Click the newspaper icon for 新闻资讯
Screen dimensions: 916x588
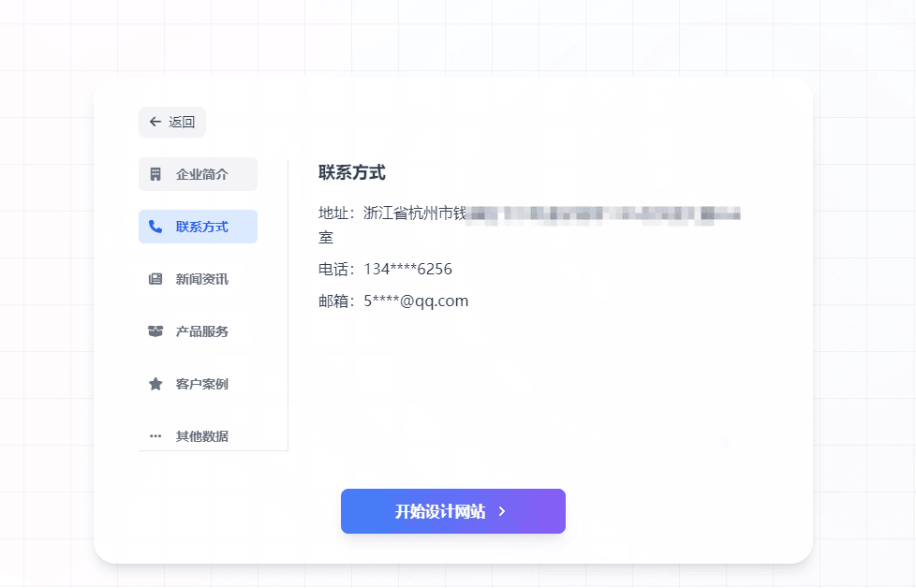[x=155, y=279]
